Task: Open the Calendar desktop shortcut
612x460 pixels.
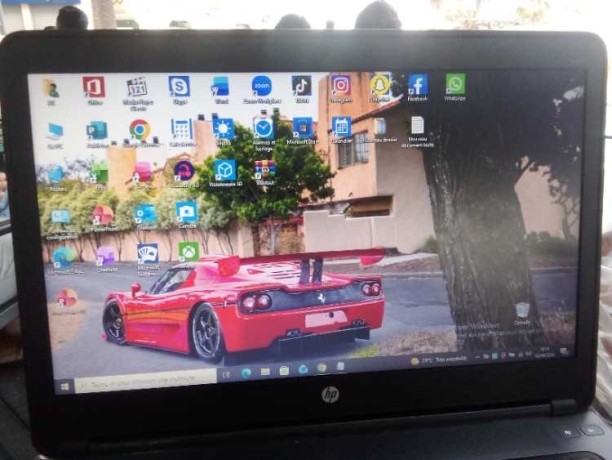Action: [x=342, y=130]
